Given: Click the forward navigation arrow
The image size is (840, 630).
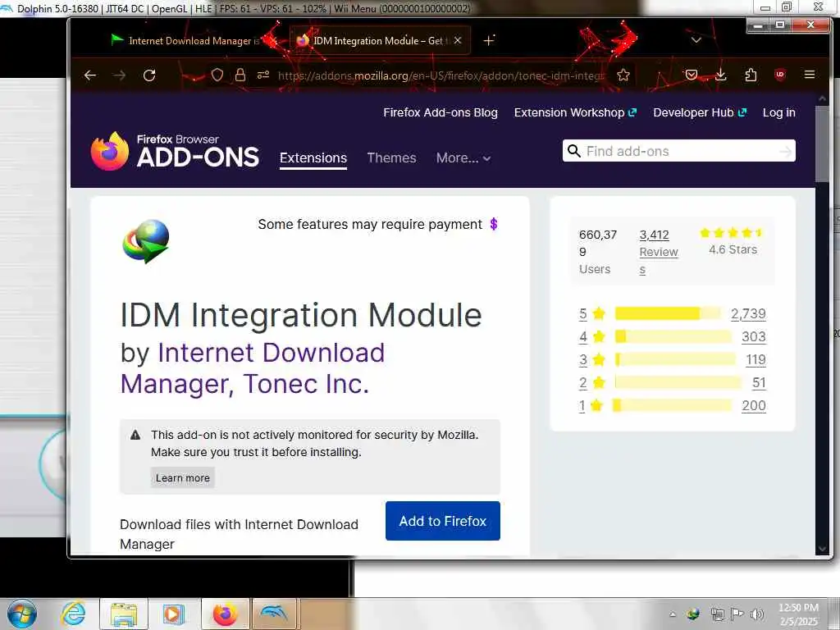Looking at the screenshot, I should click(119, 75).
